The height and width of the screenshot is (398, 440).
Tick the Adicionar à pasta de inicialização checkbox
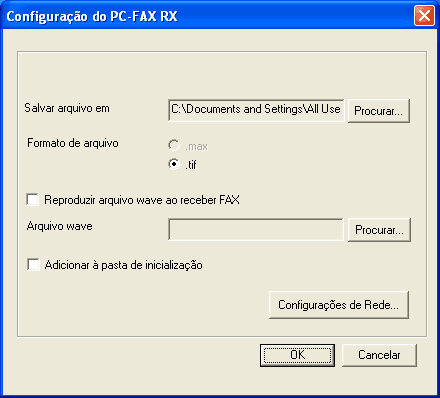(x=33, y=265)
